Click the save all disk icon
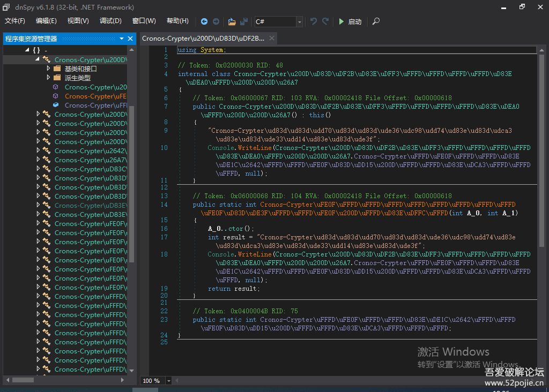This screenshot has width=549, height=392. pos(244,21)
